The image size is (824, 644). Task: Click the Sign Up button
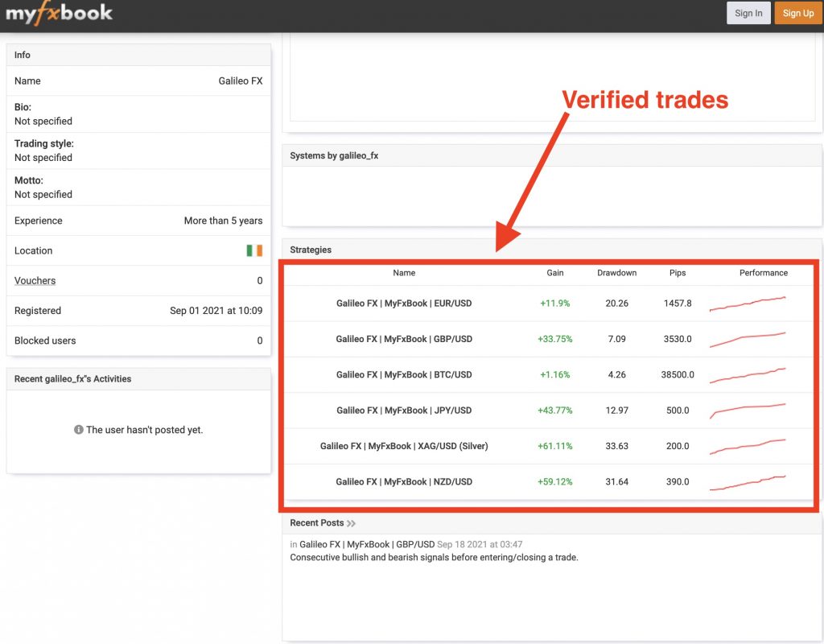(797, 13)
